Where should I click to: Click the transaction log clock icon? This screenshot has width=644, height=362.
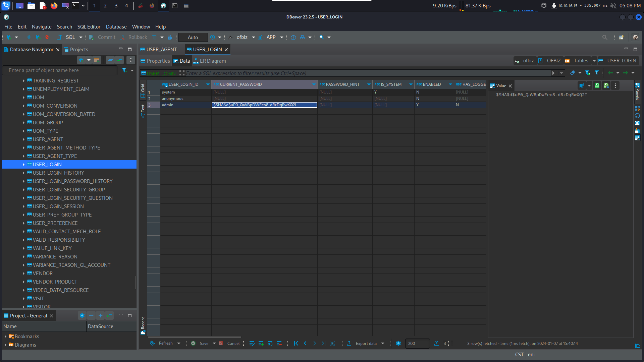(x=212, y=37)
